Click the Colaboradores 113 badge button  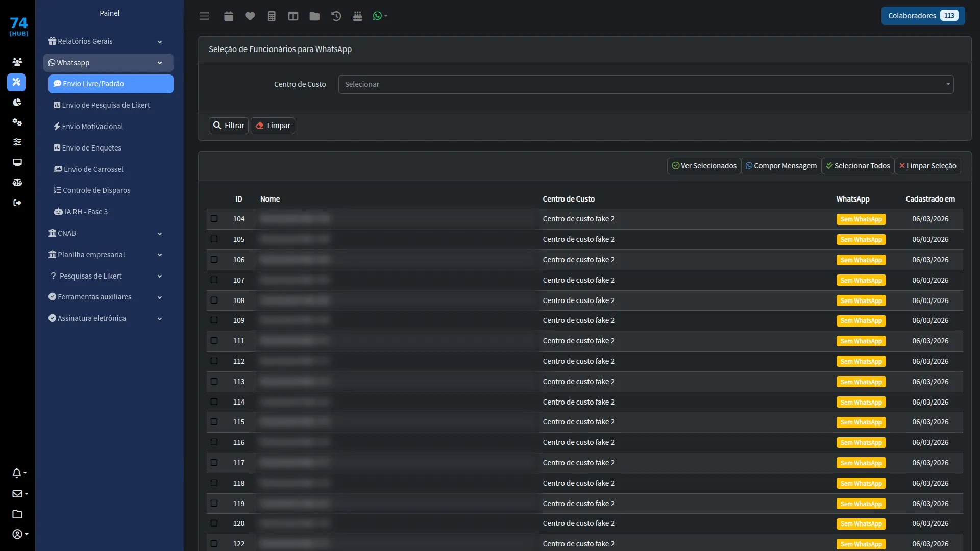(923, 16)
